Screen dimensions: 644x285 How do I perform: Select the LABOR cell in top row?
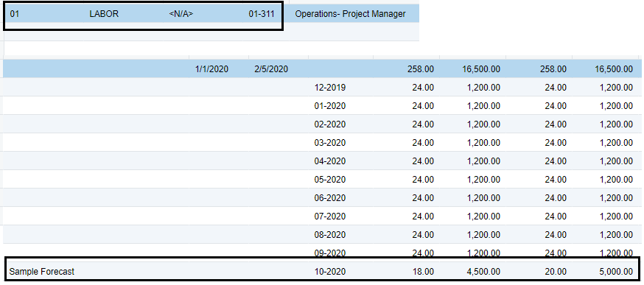[x=104, y=14]
